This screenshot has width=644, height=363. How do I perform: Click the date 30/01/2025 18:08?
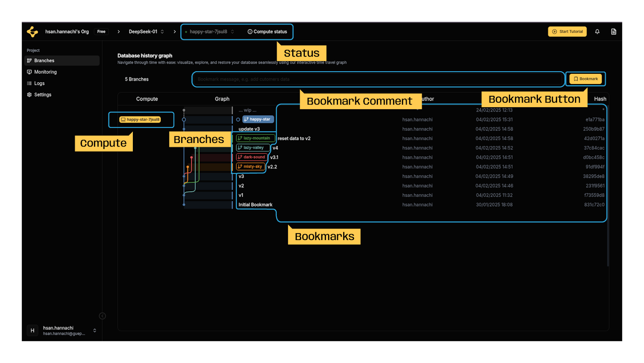[494, 205]
